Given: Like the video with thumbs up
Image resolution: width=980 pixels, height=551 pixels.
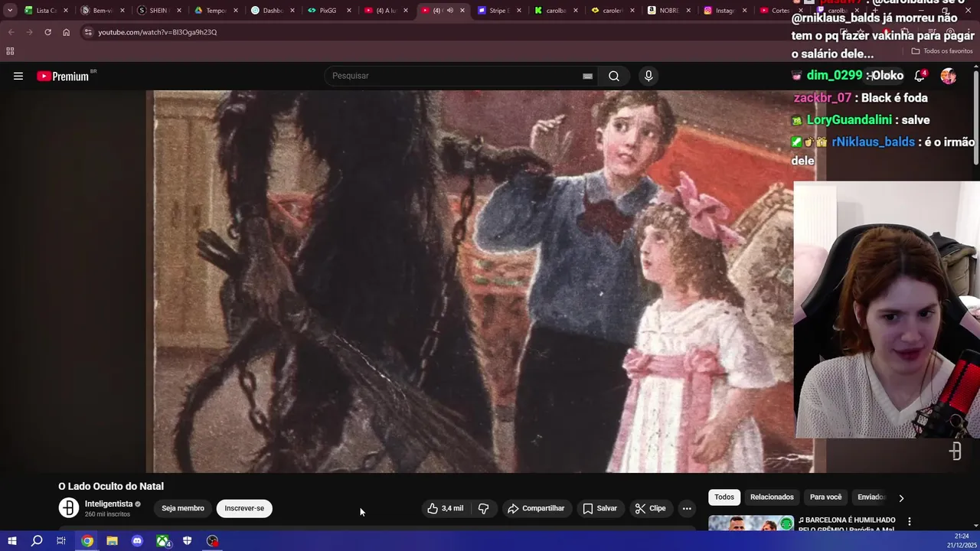Looking at the screenshot, I should [x=445, y=508].
